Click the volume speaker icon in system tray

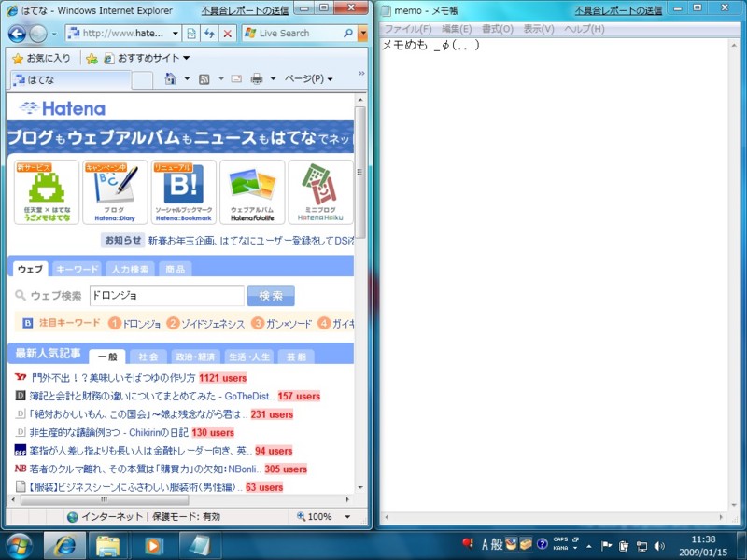658,546
